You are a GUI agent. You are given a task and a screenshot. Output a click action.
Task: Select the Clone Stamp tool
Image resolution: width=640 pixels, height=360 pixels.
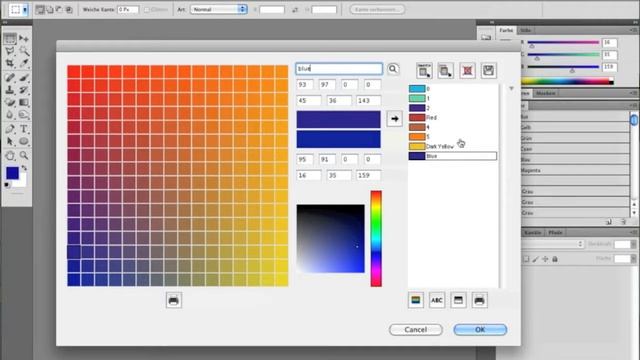click(10, 90)
